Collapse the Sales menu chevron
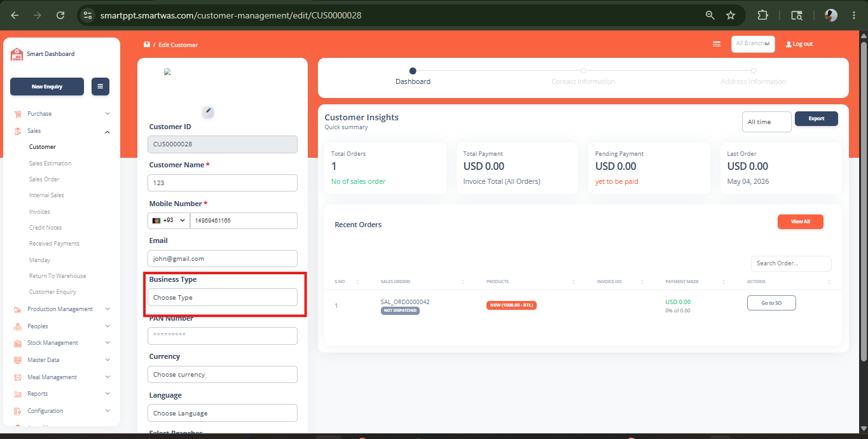Image resolution: width=868 pixels, height=439 pixels. [107, 132]
